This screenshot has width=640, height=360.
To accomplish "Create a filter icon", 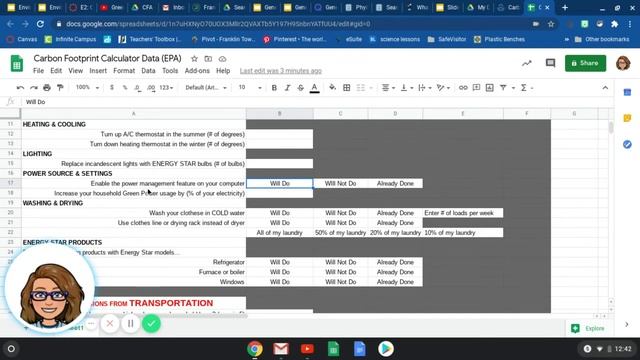I will pos(503,88).
